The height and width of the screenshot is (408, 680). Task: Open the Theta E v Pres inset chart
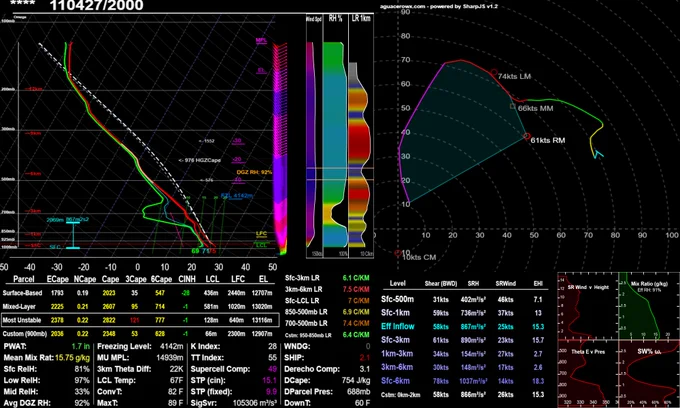(x=587, y=373)
